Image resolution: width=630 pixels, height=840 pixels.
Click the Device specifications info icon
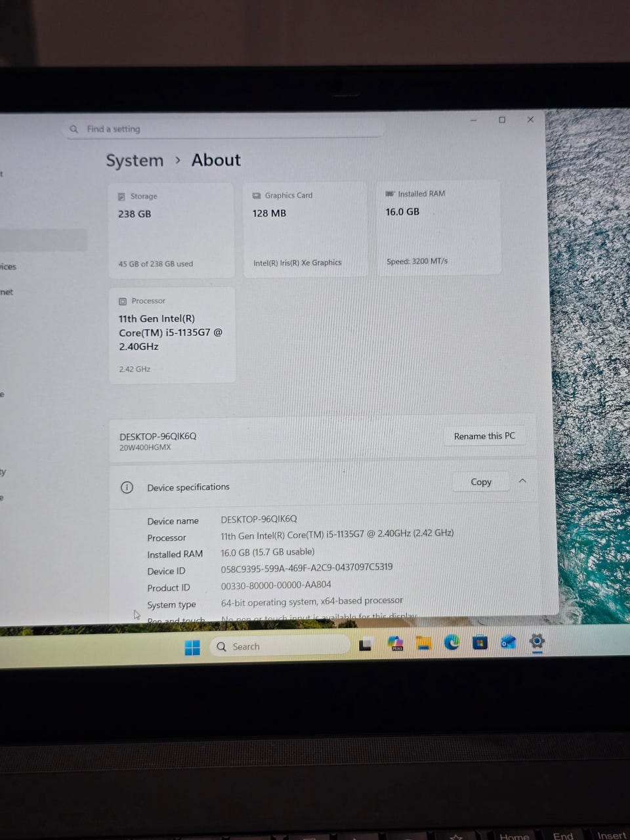(x=127, y=488)
